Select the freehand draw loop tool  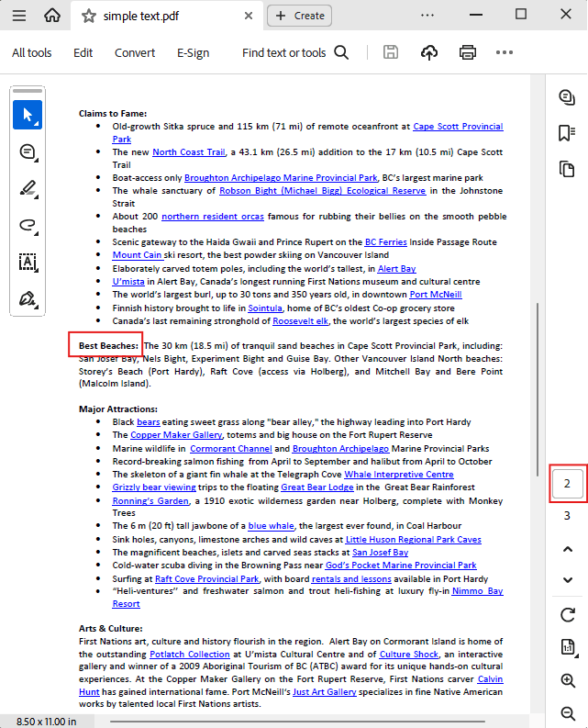[x=28, y=225]
